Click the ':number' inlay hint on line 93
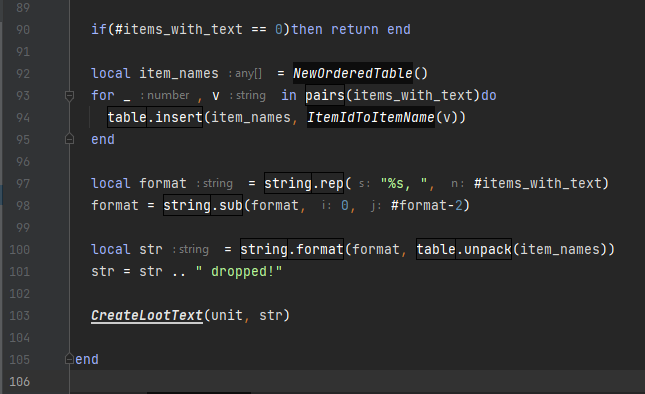645x394 pixels. [165, 96]
